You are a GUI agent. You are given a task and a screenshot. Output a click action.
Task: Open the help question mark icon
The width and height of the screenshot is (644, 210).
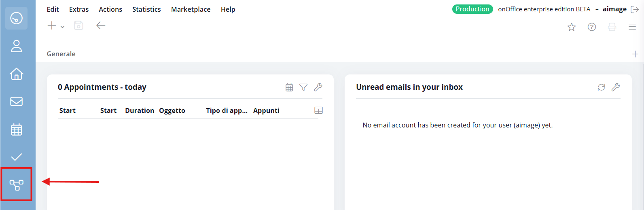coord(591,27)
